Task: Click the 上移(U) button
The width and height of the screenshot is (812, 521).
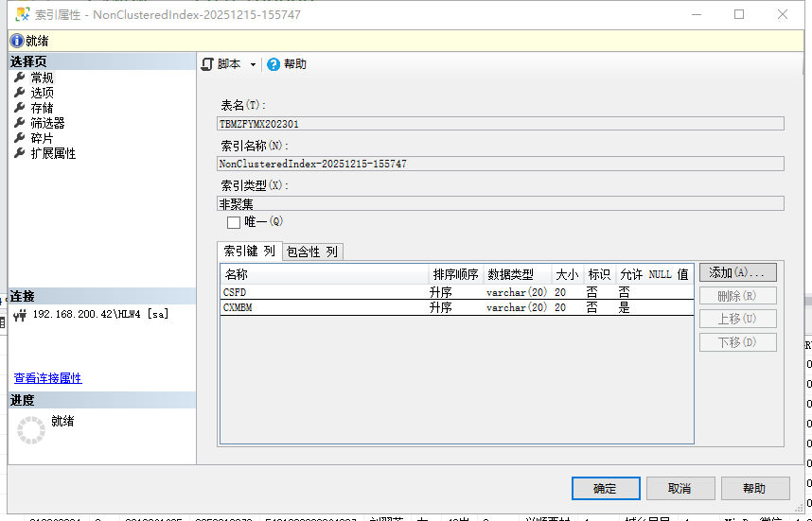Action: point(738,319)
